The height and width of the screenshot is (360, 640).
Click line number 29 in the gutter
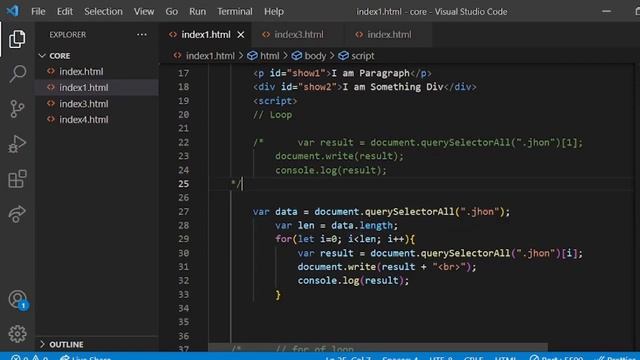tap(184, 239)
